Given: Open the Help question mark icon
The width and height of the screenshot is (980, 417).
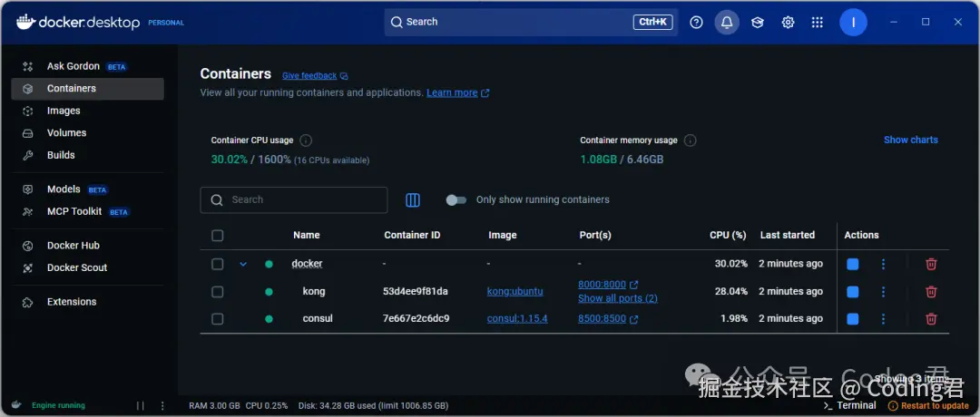Looking at the screenshot, I should click(x=696, y=23).
